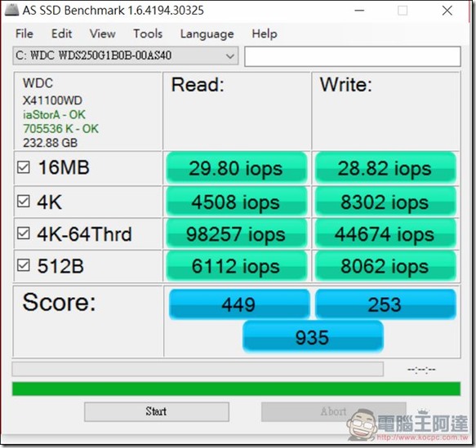Image resolution: width=476 pixels, height=448 pixels.
Task: Open the Edit menu
Action: tap(61, 33)
